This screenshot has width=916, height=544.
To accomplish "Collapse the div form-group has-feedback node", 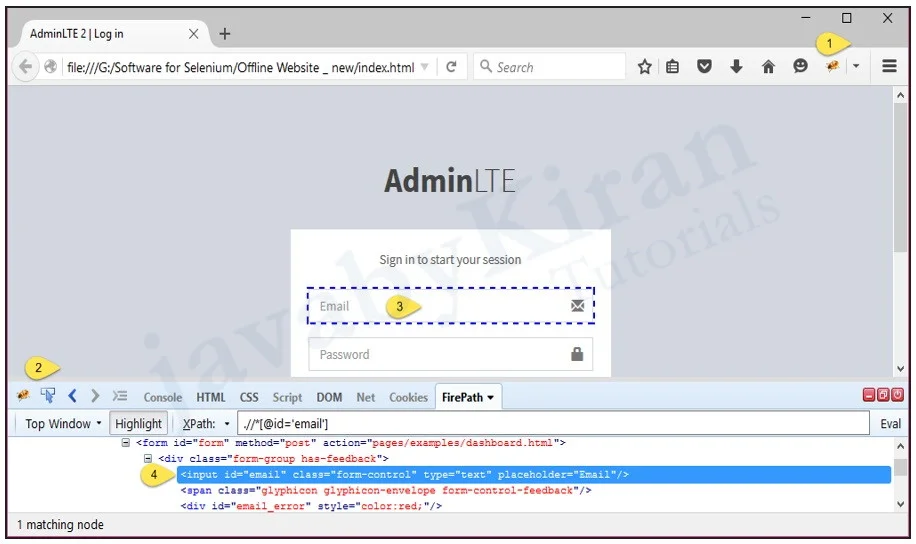I will coord(148,458).
